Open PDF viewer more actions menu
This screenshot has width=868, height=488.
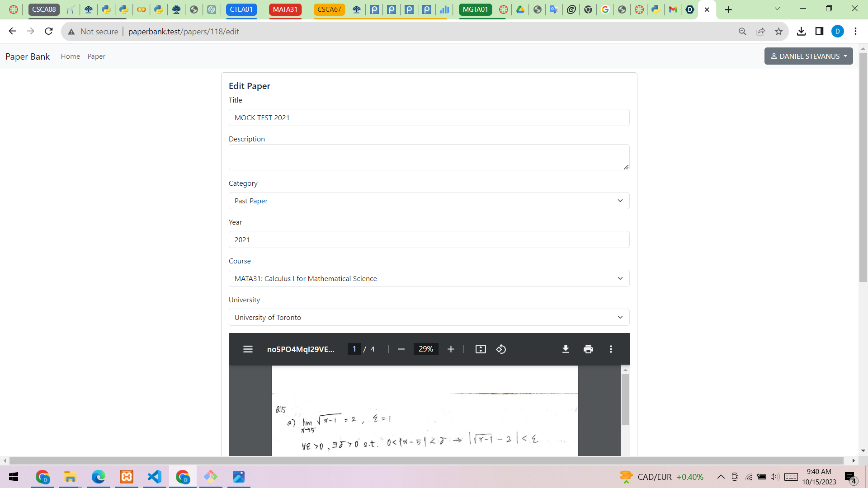tap(611, 349)
